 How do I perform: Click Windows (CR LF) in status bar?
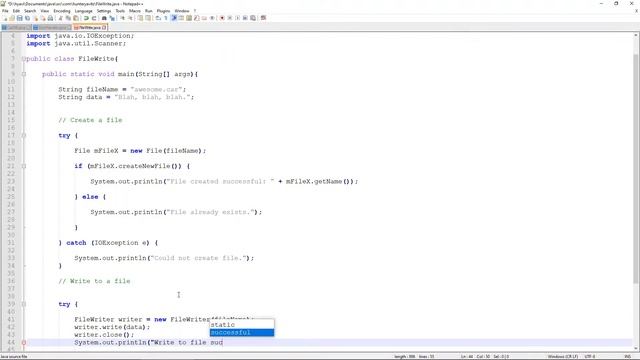click(x=562, y=357)
